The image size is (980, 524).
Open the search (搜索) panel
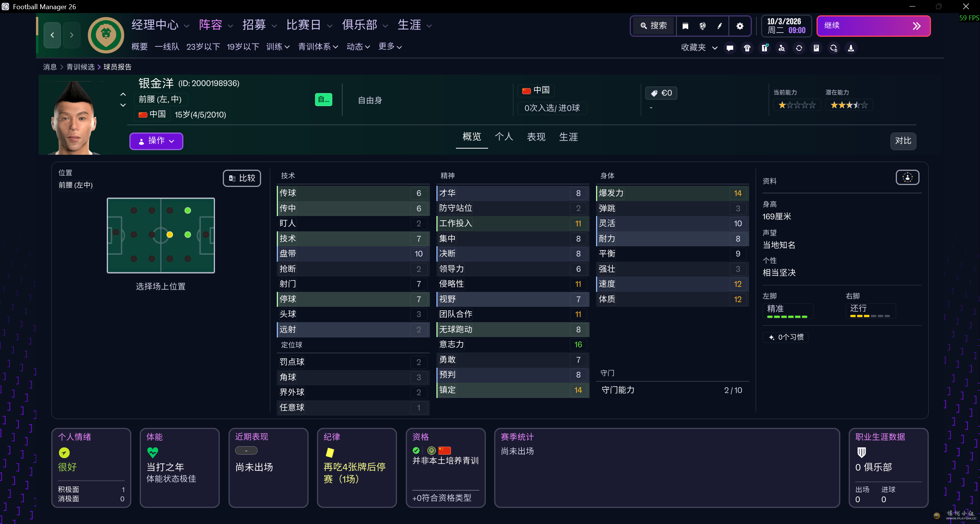[x=653, y=26]
